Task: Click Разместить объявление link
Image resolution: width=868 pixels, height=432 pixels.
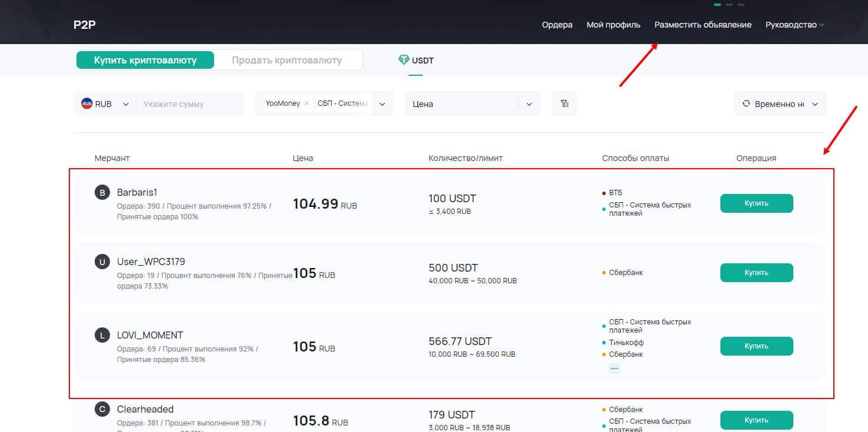Action: (x=703, y=25)
